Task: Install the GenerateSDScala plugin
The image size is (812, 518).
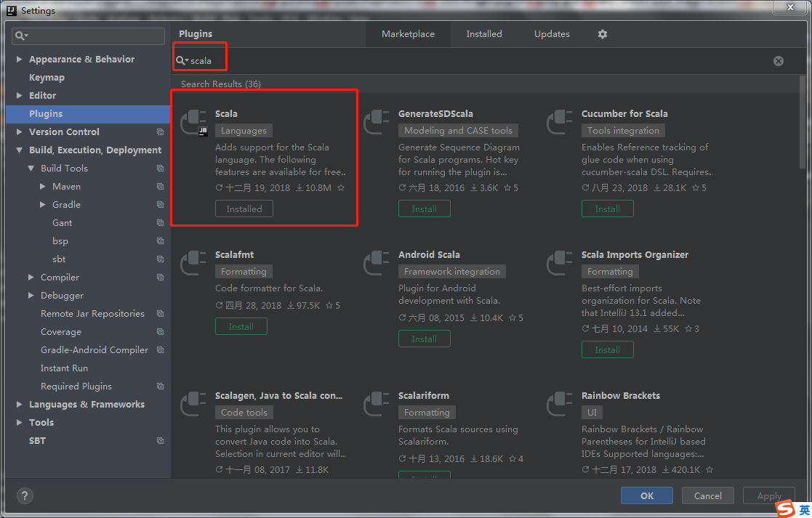Action: click(x=424, y=209)
